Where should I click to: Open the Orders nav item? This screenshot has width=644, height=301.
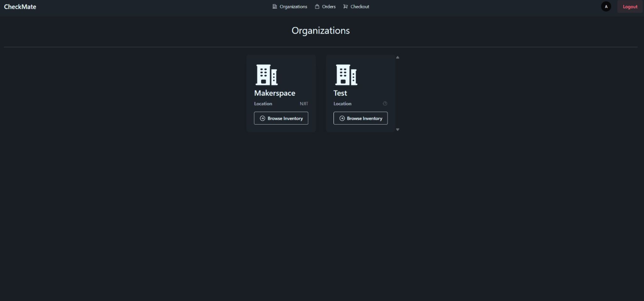325,7
